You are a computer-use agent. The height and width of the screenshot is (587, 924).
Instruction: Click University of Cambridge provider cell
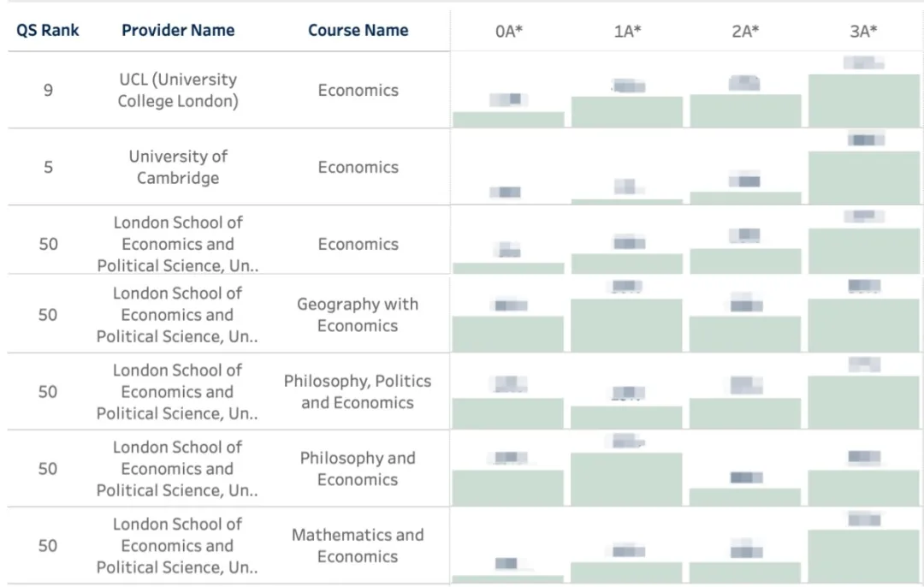pos(178,167)
